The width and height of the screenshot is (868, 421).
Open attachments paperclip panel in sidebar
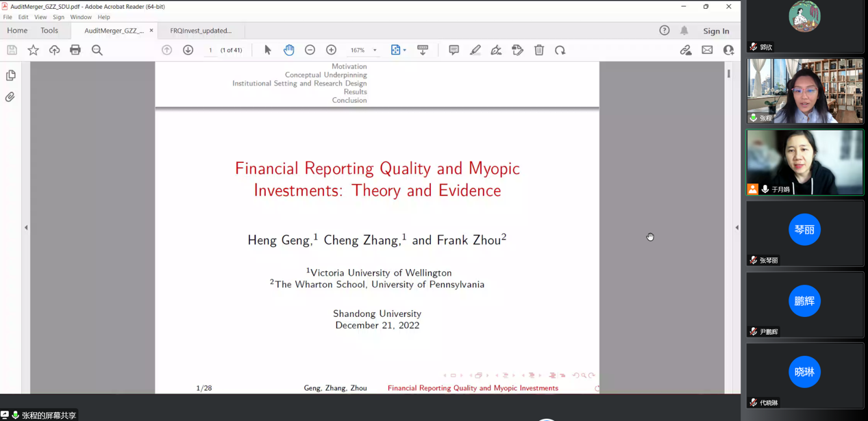[10, 97]
